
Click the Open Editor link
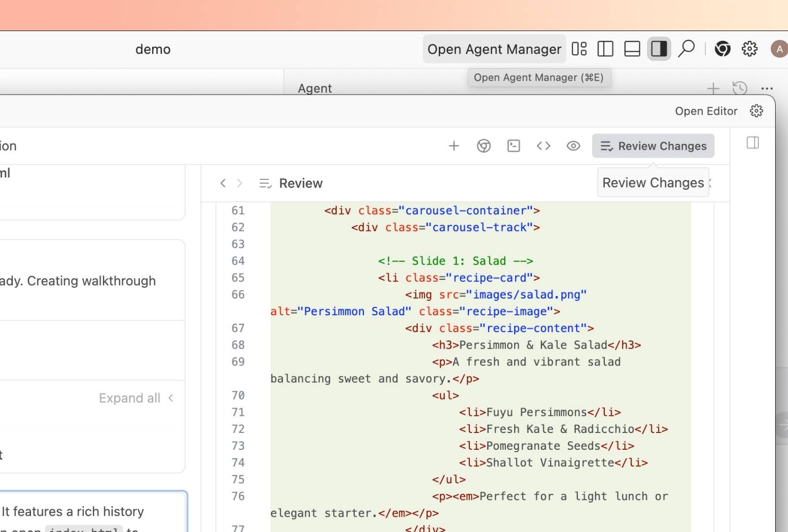706,111
